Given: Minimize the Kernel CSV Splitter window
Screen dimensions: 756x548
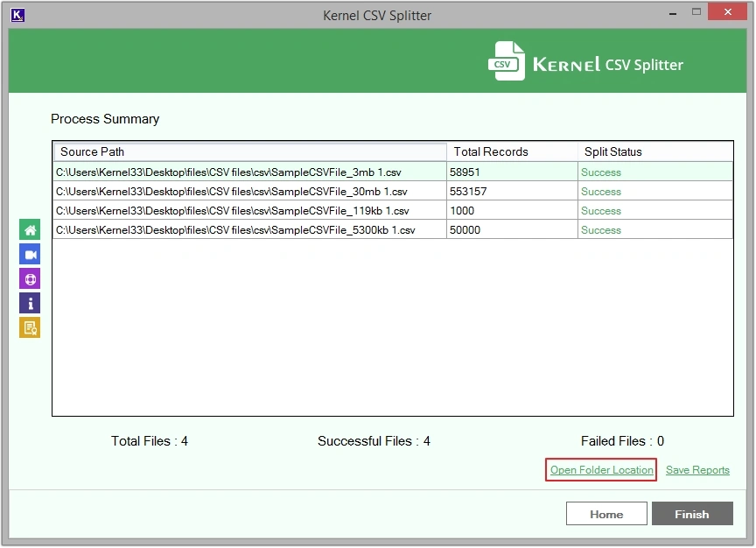Looking at the screenshot, I should [672, 14].
